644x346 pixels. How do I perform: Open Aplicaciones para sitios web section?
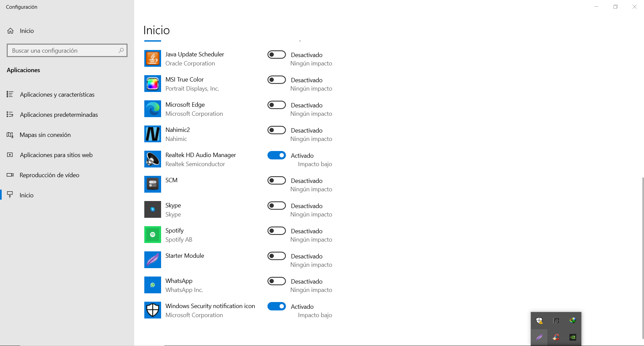pyautogui.click(x=67, y=155)
